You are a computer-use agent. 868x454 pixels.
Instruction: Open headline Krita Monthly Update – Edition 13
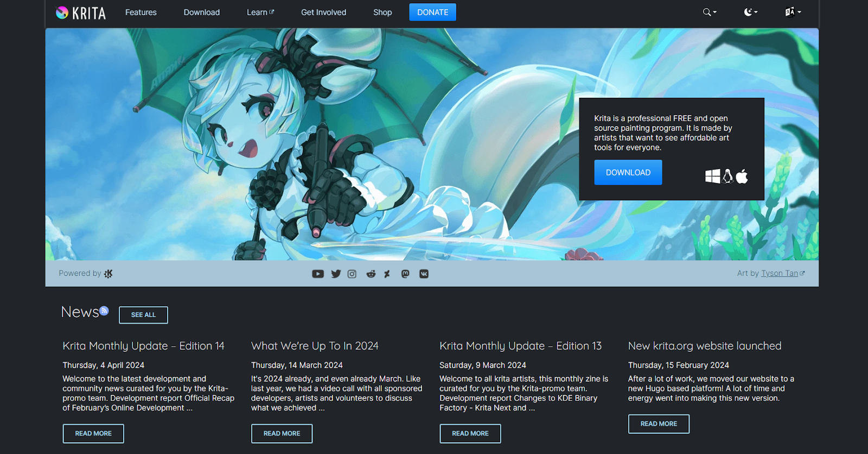coord(520,346)
